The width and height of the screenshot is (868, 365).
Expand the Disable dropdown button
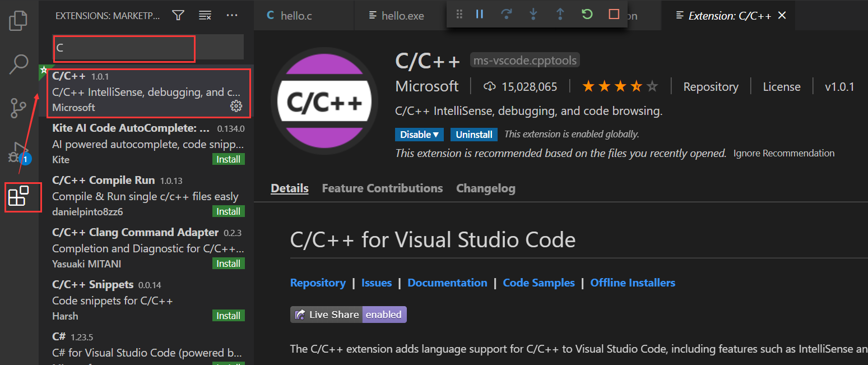tap(419, 135)
